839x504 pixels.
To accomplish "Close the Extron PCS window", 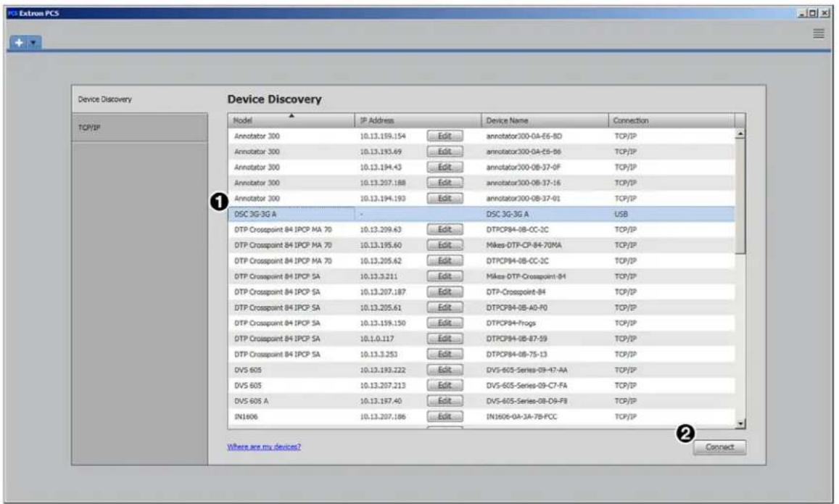I will click(824, 13).
